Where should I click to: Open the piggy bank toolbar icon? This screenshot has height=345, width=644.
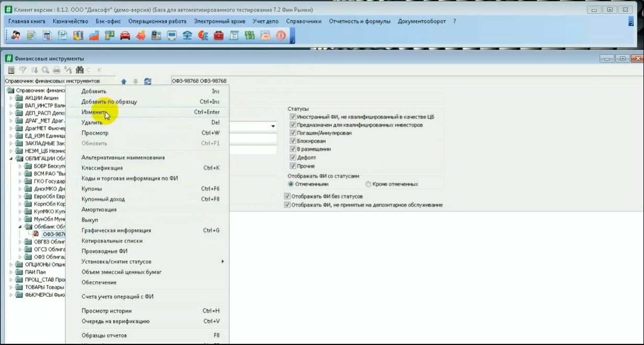point(140,36)
